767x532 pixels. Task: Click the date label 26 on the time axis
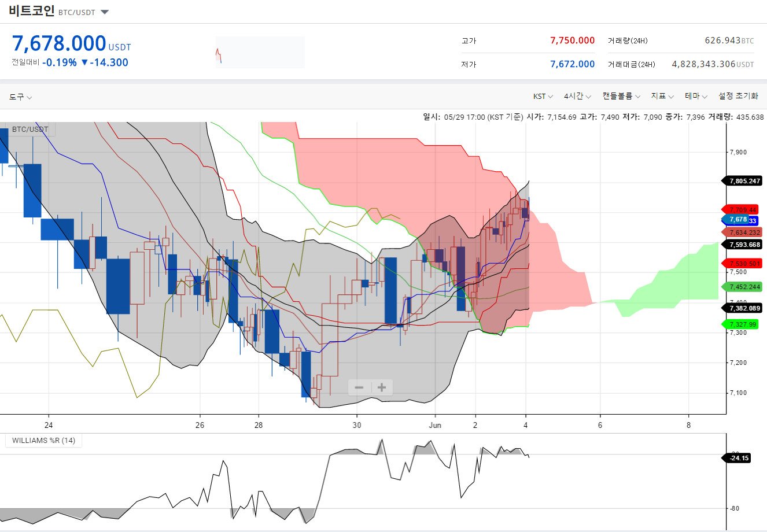pos(200,425)
